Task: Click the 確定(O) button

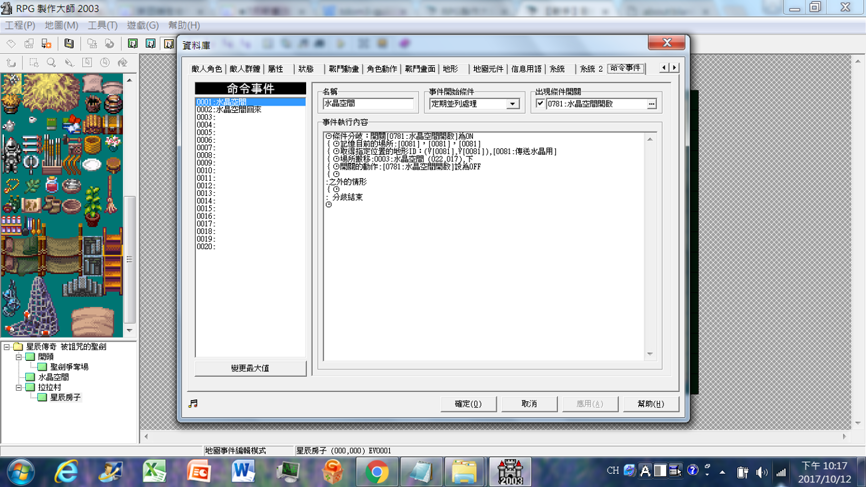Action: (468, 404)
